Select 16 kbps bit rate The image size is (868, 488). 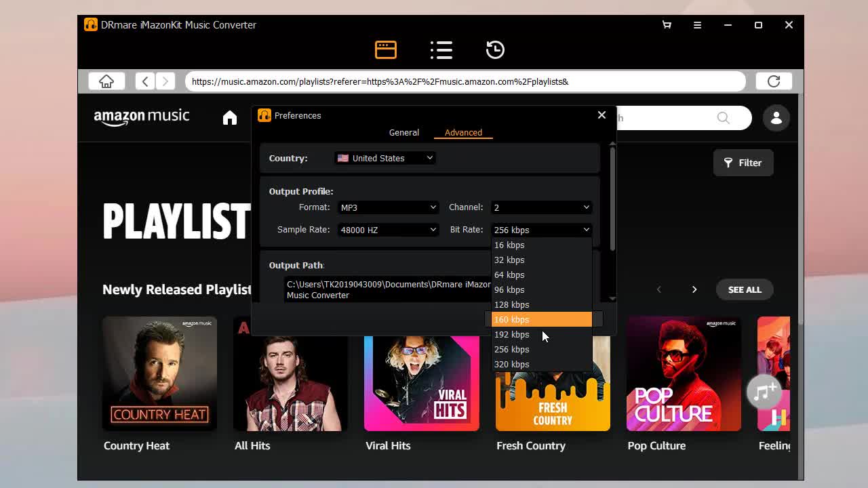coord(541,245)
